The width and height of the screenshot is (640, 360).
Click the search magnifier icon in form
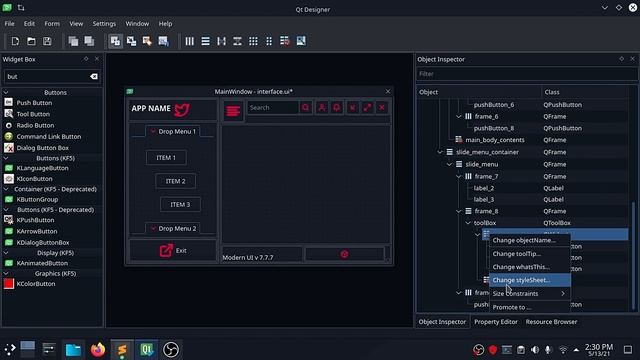pos(306,108)
